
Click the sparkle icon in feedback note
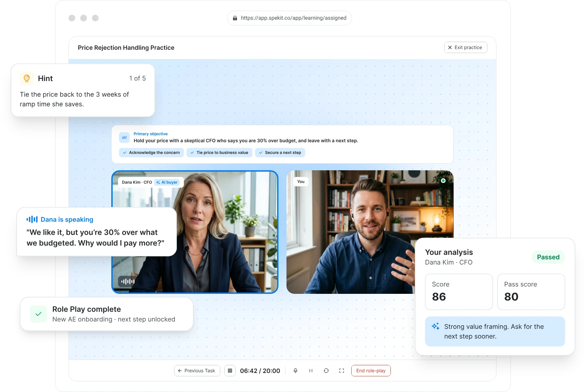[436, 326]
